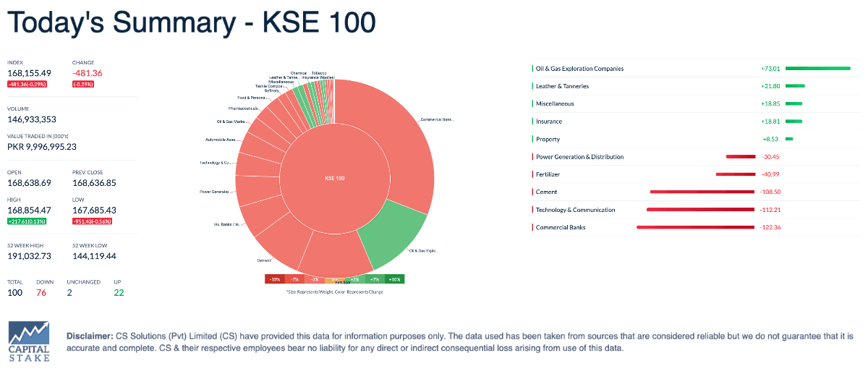Image resolution: width=868 pixels, height=374 pixels.
Task: Click the Today's Summary - KSE 100 heading
Action: pos(191,22)
